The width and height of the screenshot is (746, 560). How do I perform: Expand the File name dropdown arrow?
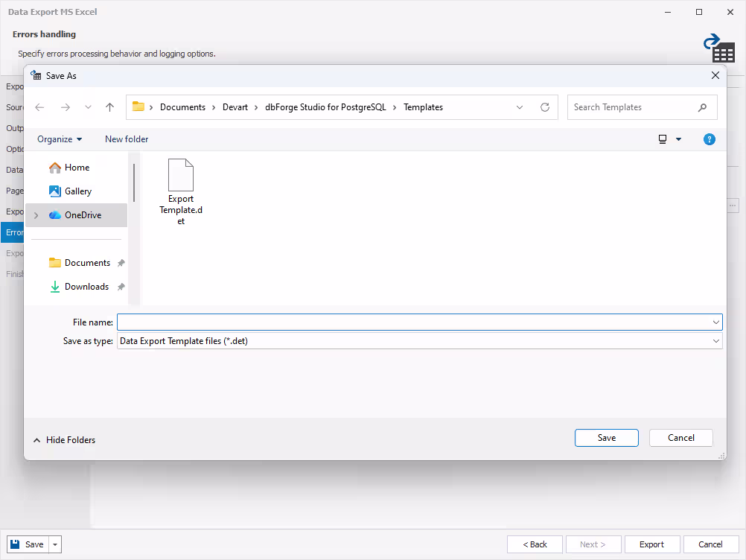click(716, 322)
